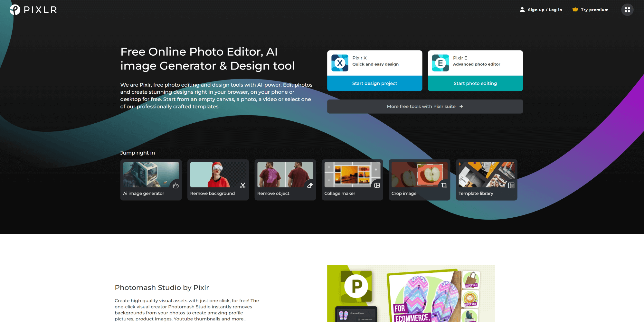This screenshot has height=322, width=644.
Task: Select the Template library label
Action: coord(476,194)
